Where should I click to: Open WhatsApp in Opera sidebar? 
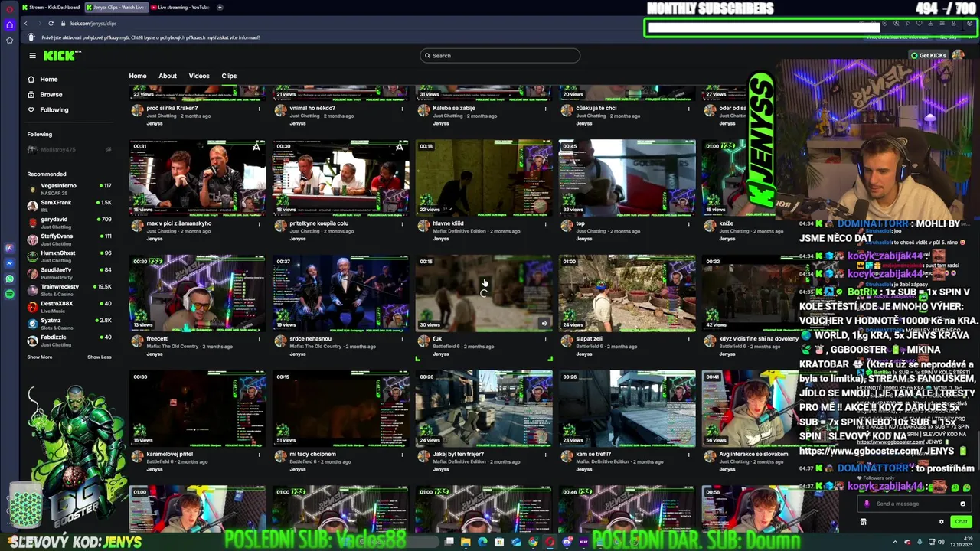(9, 279)
